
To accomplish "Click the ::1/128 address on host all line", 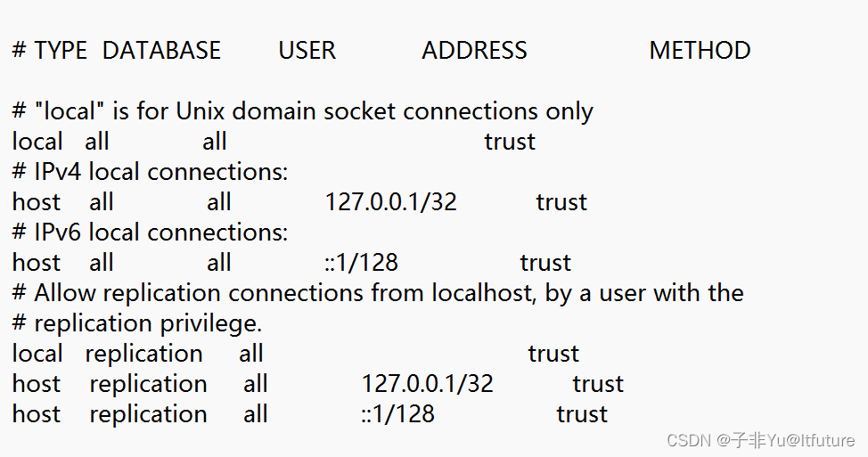I will 362,263.
